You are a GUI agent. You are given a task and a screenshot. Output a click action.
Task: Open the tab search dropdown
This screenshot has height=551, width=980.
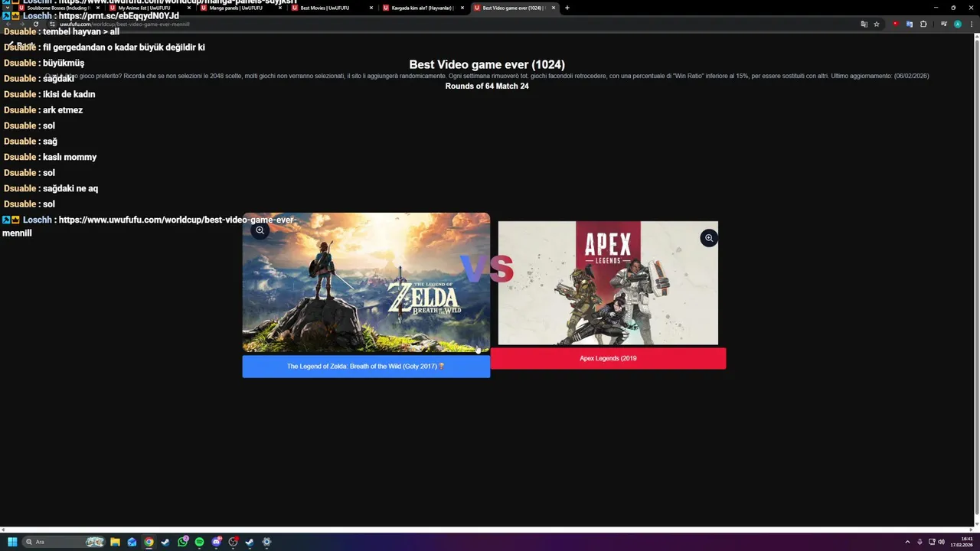pyautogui.click(x=7, y=8)
